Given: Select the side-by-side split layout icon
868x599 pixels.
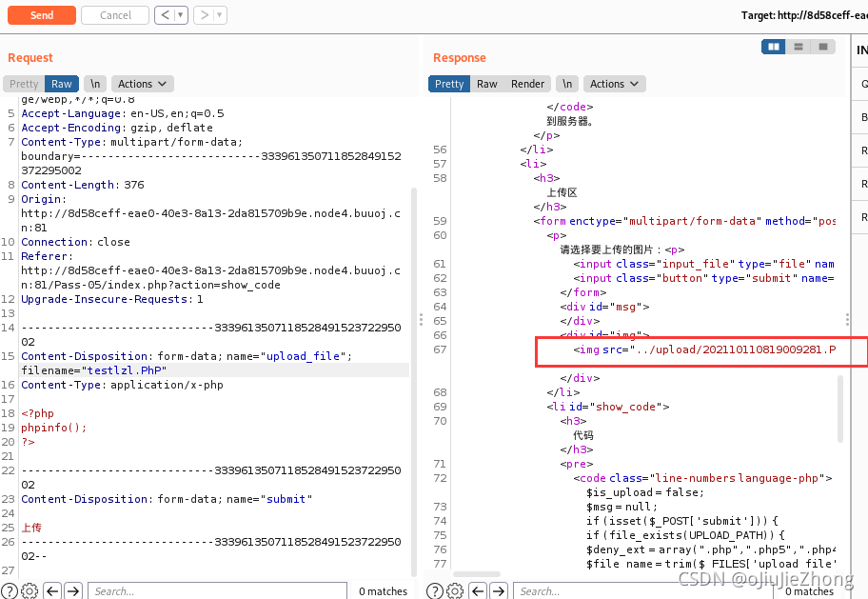Looking at the screenshot, I should pyautogui.click(x=774, y=47).
